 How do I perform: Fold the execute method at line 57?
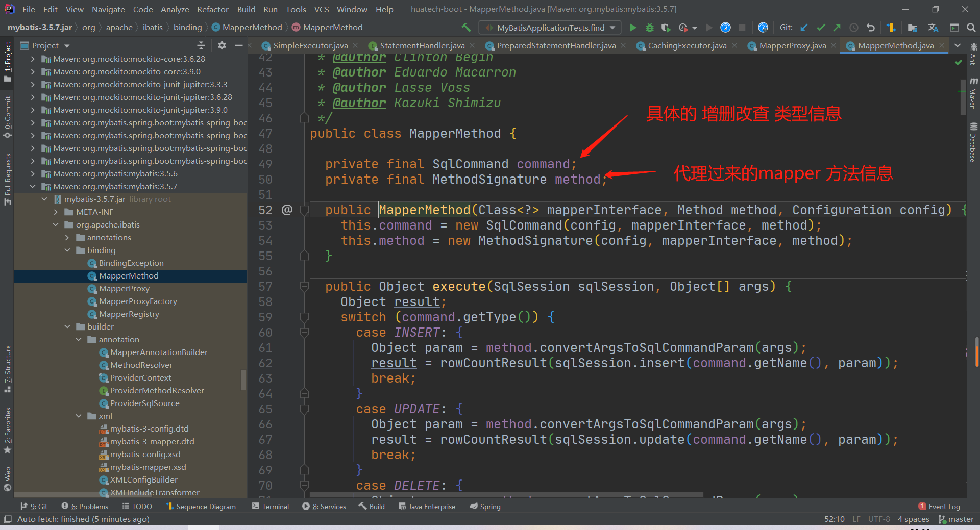click(305, 287)
